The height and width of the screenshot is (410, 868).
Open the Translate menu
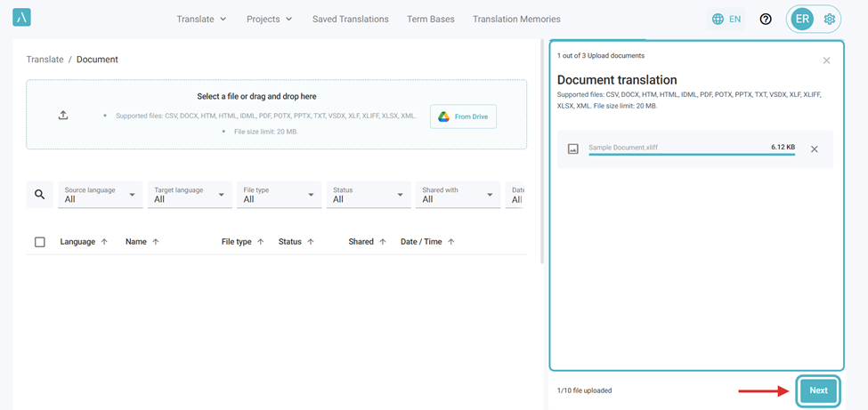tap(201, 19)
